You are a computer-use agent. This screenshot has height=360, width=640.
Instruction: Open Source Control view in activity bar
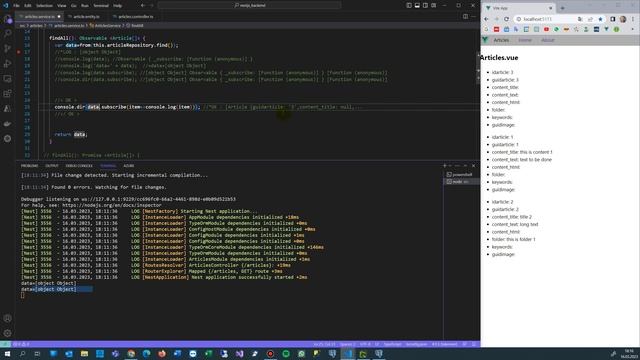pos(7,48)
